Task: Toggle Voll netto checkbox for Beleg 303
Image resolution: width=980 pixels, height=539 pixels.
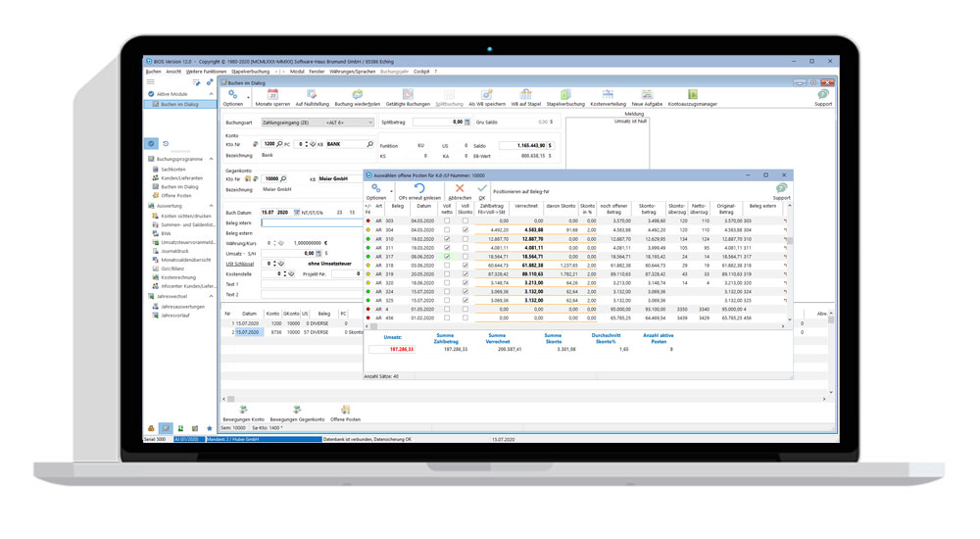Action: click(x=447, y=220)
